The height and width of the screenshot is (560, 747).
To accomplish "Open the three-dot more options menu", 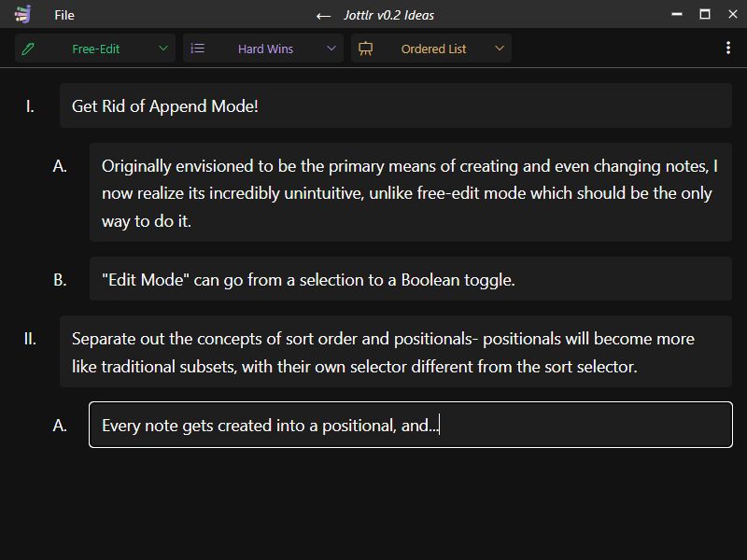I will click(x=728, y=49).
